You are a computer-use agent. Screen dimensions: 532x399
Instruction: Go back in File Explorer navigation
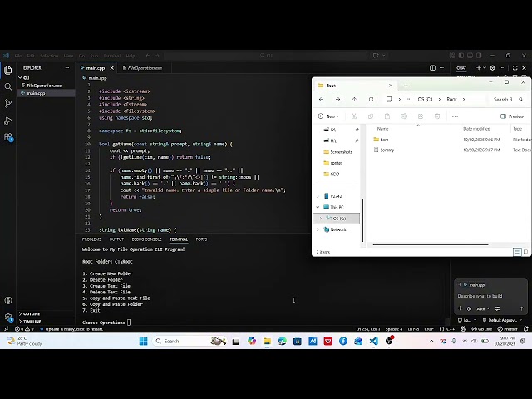(321, 100)
